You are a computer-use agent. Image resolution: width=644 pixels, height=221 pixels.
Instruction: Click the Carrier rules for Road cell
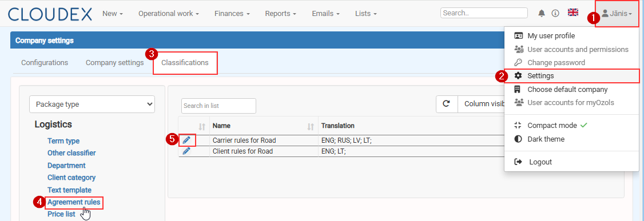(244, 140)
